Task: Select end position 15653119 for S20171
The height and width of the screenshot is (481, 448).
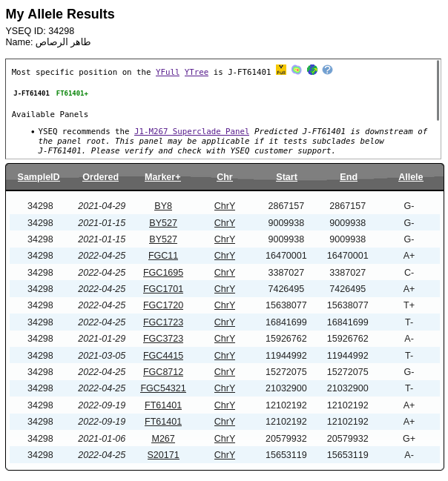Action: 348,455
